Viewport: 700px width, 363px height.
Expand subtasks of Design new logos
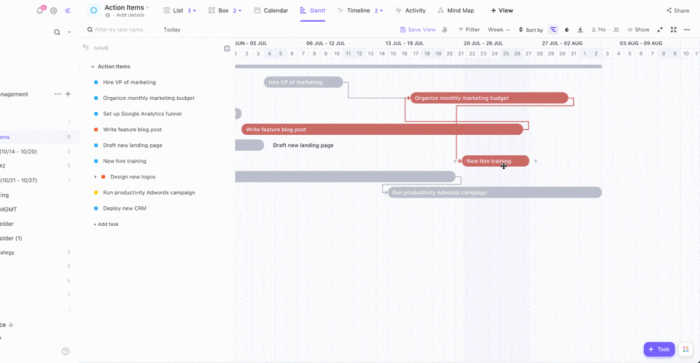point(95,177)
